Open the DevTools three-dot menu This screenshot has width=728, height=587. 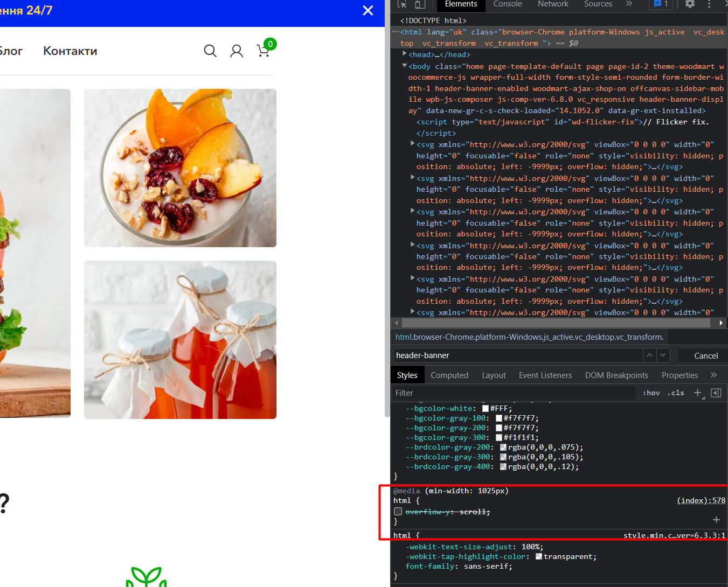click(x=709, y=4)
